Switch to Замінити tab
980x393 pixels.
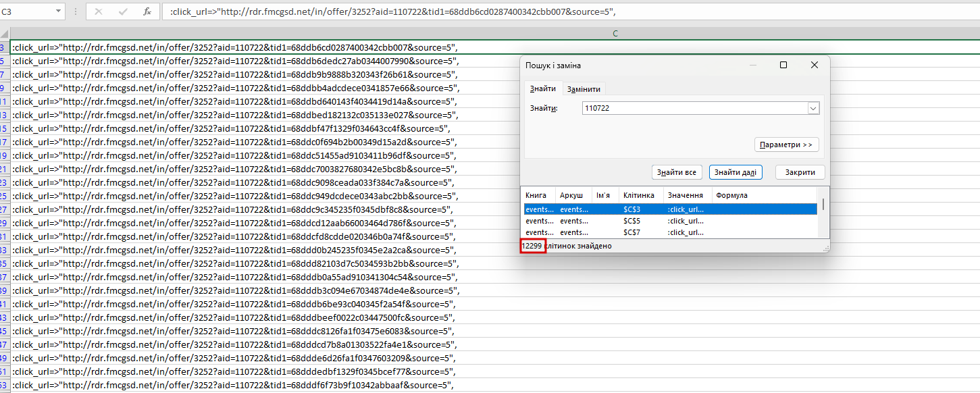[584, 89]
